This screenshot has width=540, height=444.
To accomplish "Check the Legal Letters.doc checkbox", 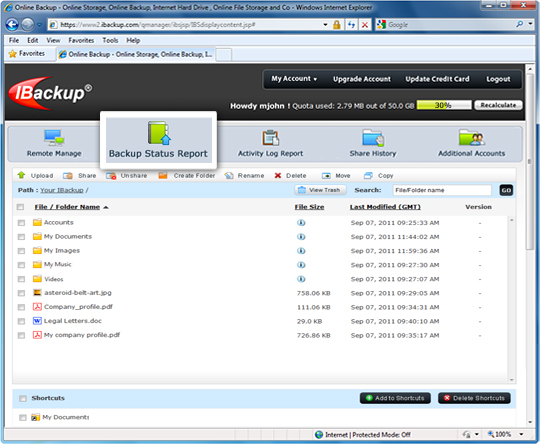I will (x=21, y=321).
